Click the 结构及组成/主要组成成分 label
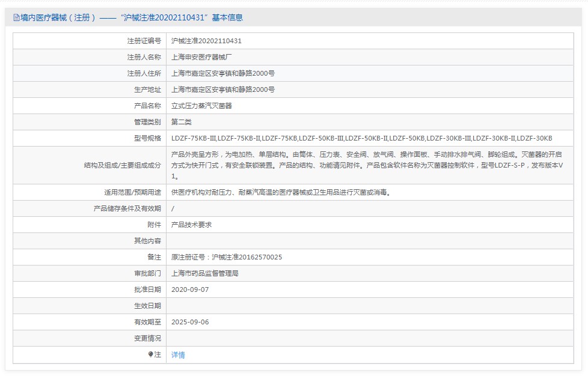 pyautogui.click(x=122, y=165)
